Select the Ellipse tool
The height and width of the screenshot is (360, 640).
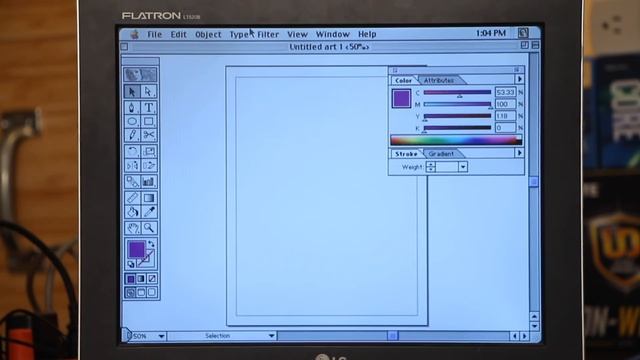[132, 122]
